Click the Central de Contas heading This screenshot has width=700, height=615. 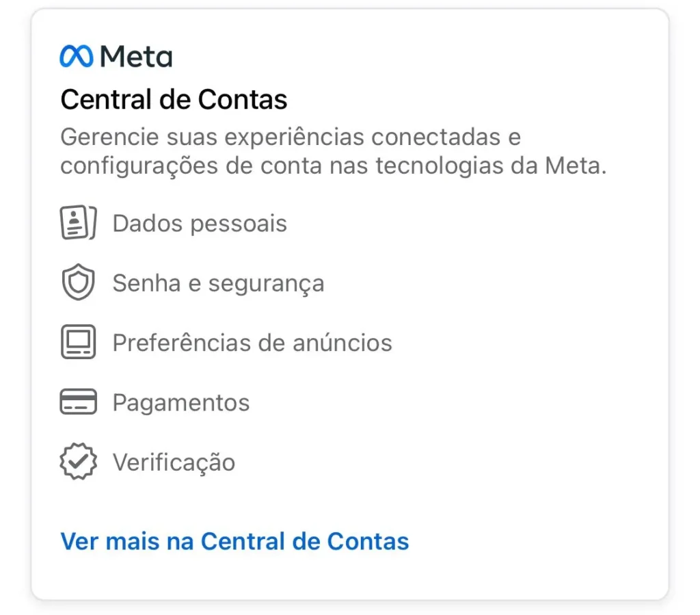[174, 100]
